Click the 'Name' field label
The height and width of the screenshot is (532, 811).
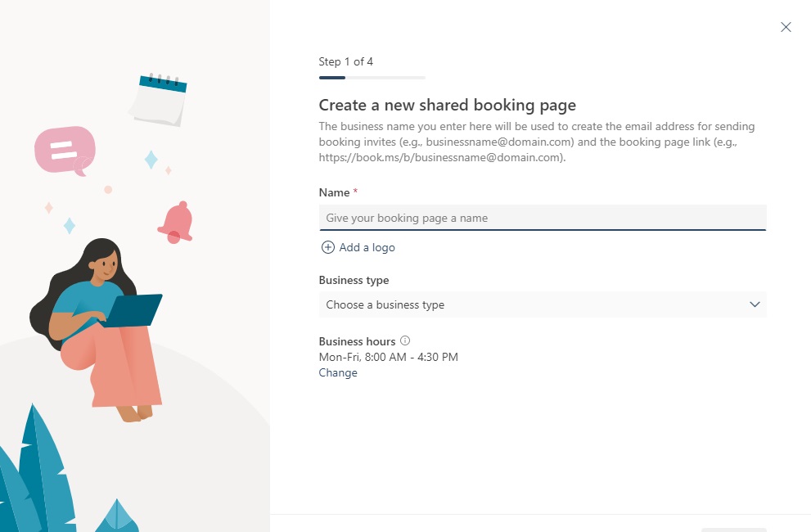[334, 192]
